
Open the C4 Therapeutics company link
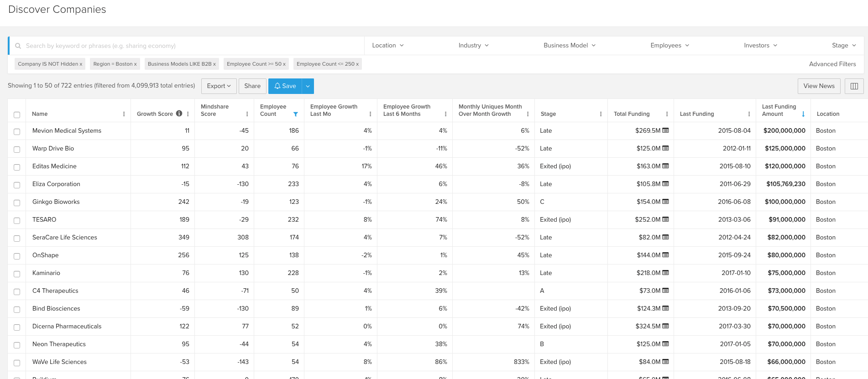55,291
